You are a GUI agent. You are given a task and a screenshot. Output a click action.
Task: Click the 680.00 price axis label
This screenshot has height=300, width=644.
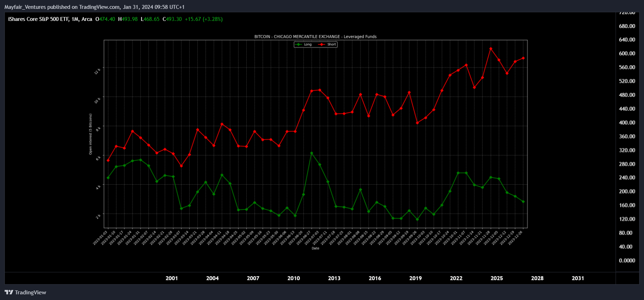(x=627, y=26)
